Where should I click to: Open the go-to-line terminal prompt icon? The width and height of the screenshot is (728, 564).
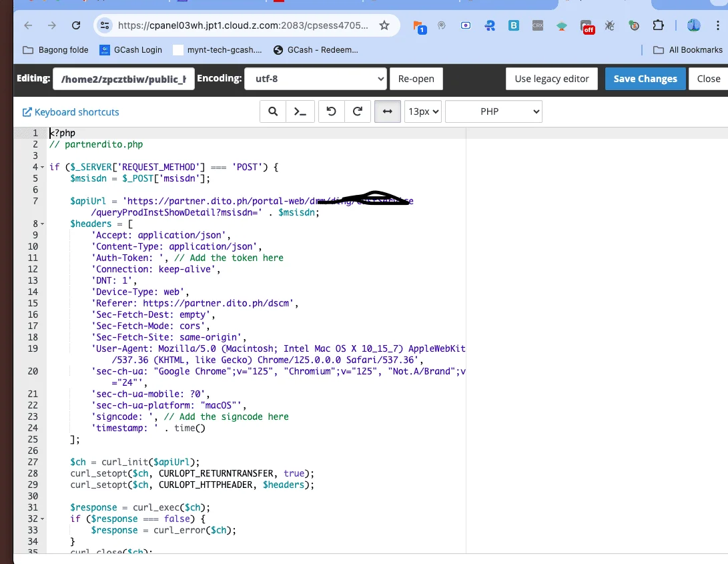(300, 111)
